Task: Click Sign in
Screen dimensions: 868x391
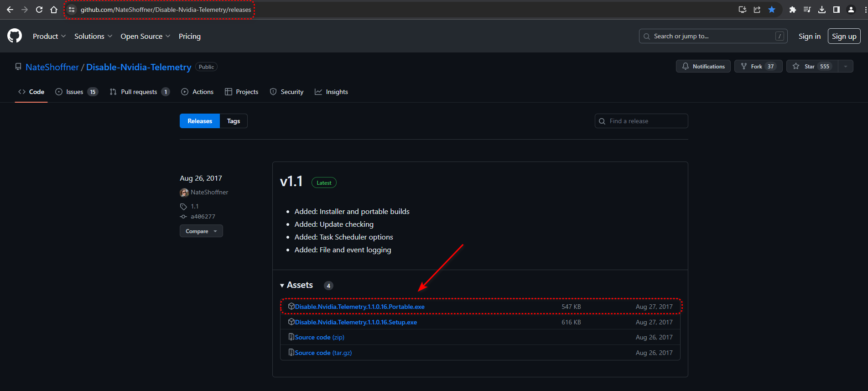Action: [x=810, y=36]
